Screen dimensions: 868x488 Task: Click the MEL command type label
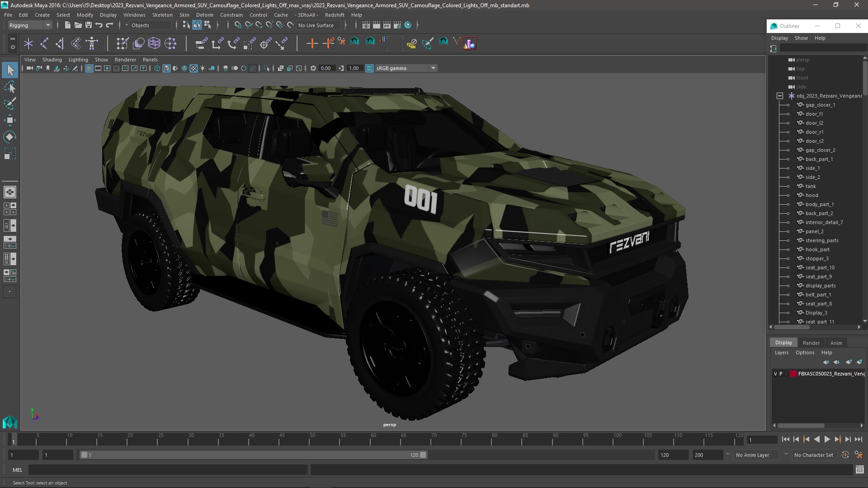pos(17,470)
